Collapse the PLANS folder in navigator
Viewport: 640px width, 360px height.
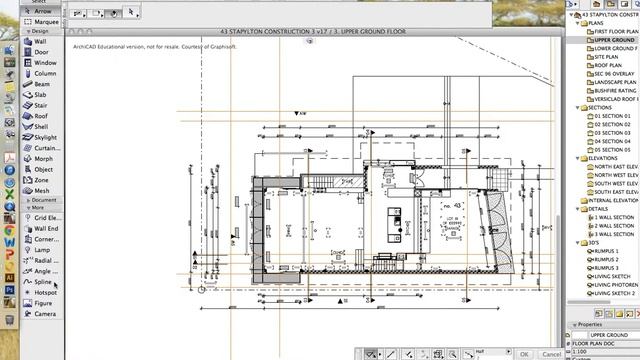(578, 23)
